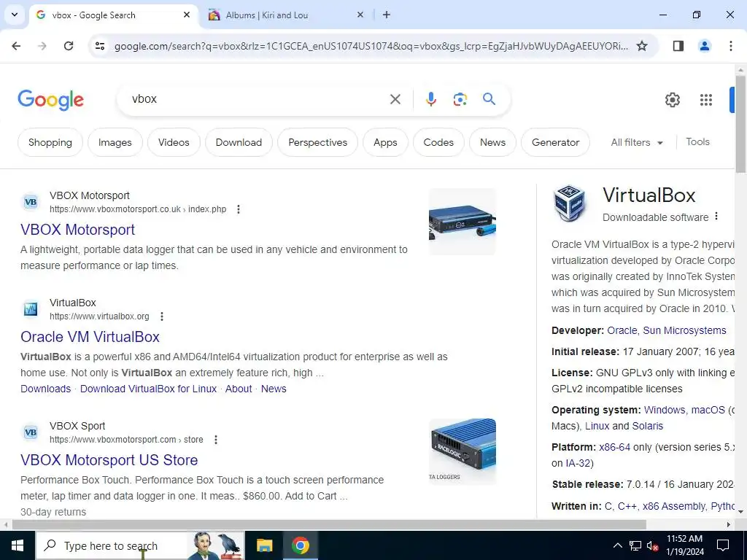Screen dimensions: 747x560
Task: Select the Codes filter chip
Action: coord(438,142)
